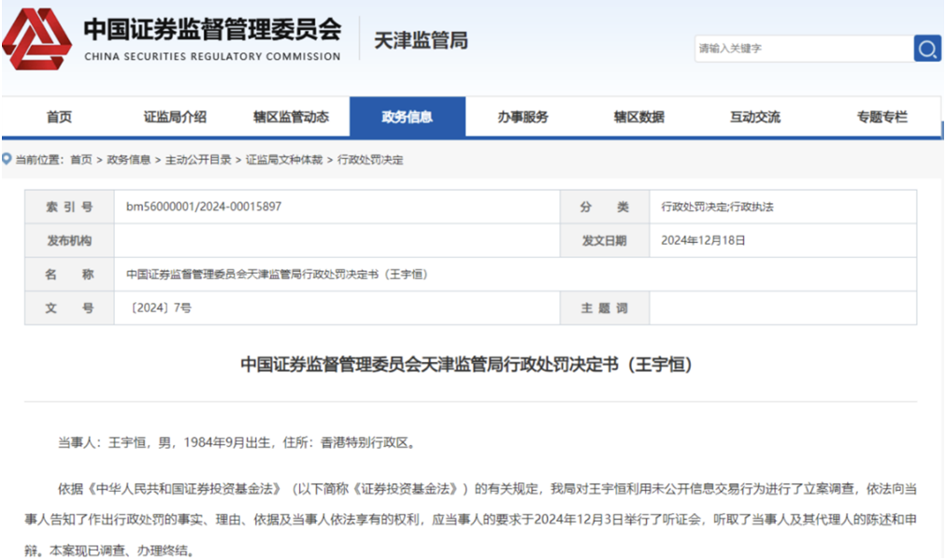Click the document name in the 名称 row

point(277,275)
